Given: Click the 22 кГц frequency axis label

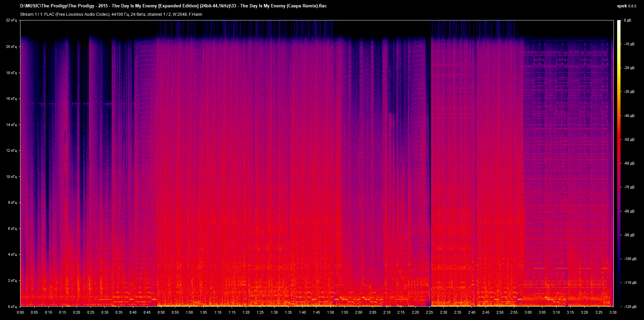Looking at the screenshot, I should (x=11, y=20).
